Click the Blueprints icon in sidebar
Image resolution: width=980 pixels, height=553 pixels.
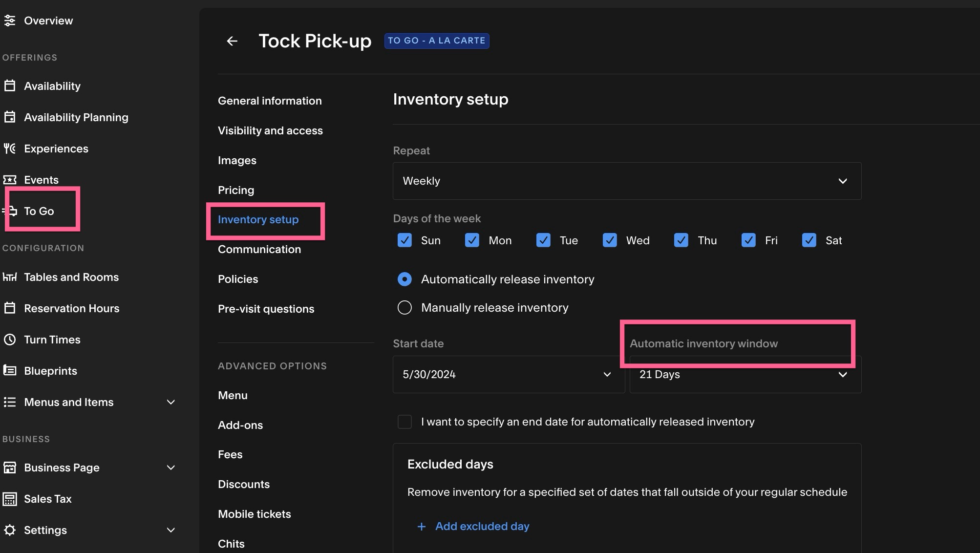pyautogui.click(x=10, y=370)
